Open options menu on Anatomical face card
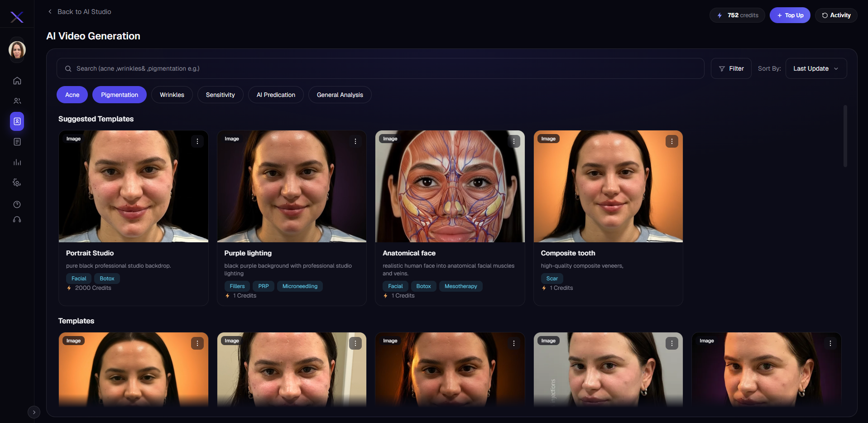The width and height of the screenshot is (868, 423). (x=514, y=141)
